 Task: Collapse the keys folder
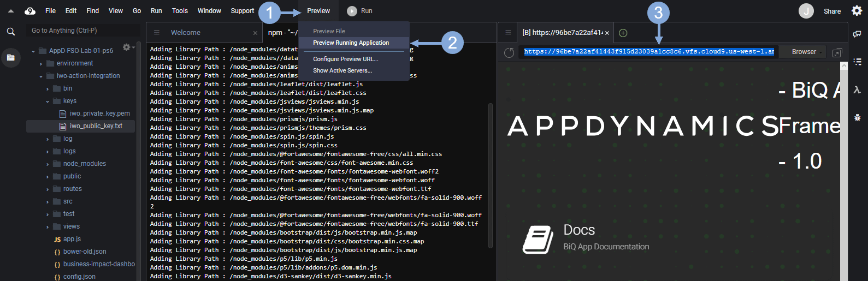coord(48,101)
